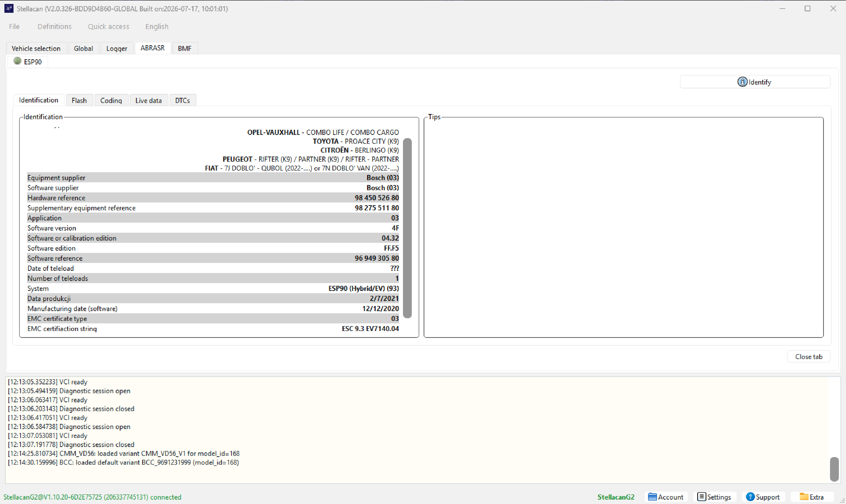This screenshot has width=846, height=504.
Task: Open the Definitions menu
Action: pos(54,27)
